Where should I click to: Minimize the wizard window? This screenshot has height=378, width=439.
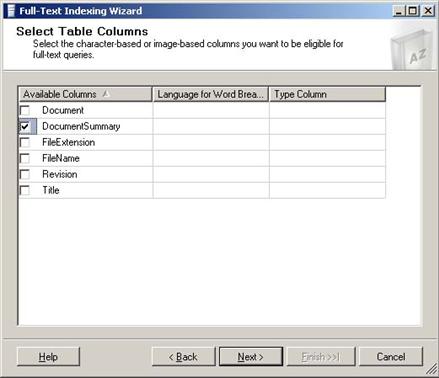[x=399, y=11]
